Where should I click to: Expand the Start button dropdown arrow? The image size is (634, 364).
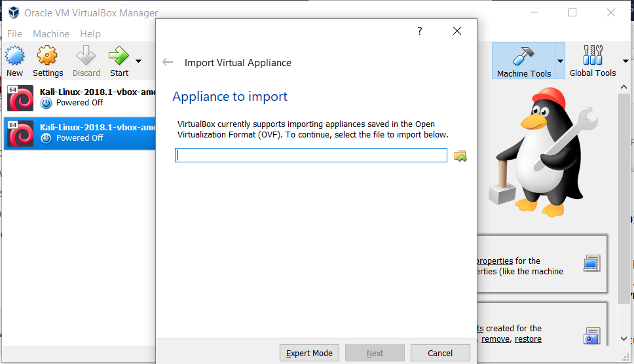tap(139, 62)
